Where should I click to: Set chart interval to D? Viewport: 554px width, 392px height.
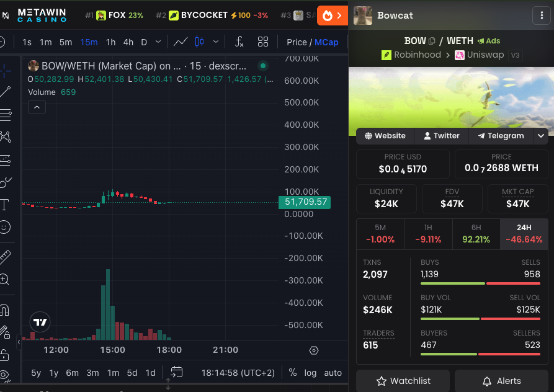pyautogui.click(x=144, y=42)
